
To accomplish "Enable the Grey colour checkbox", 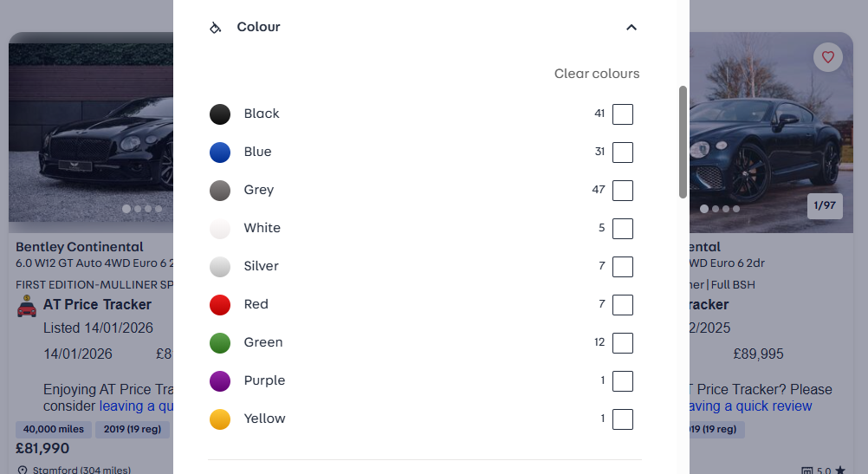I will pyautogui.click(x=622, y=191).
